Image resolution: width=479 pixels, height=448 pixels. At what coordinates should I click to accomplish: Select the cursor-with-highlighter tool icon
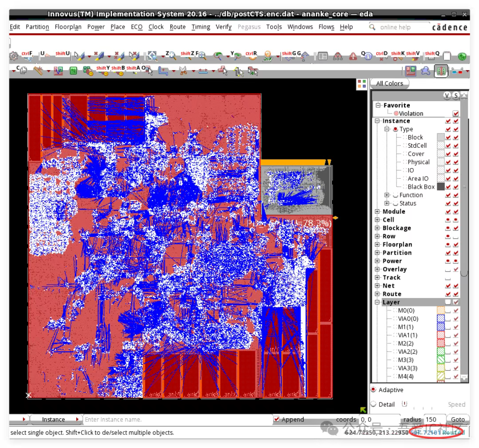pos(79,56)
